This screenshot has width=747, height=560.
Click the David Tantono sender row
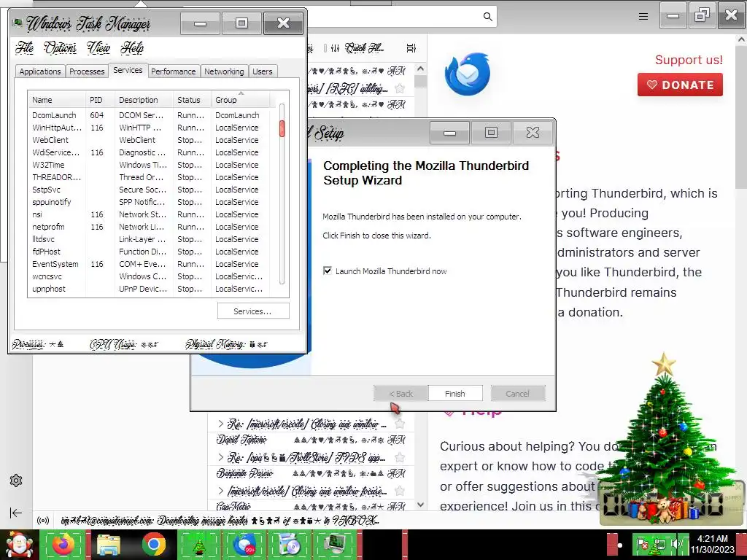click(x=311, y=440)
